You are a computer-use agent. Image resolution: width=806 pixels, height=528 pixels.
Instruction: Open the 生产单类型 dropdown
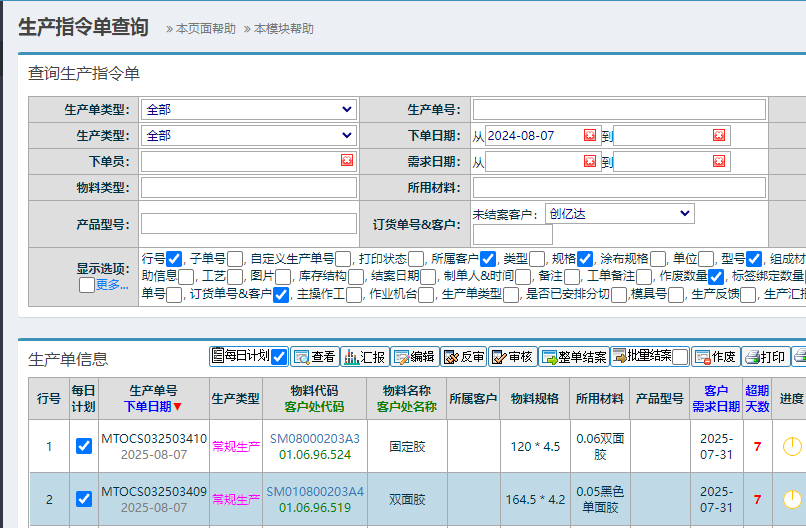coord(249,110)
